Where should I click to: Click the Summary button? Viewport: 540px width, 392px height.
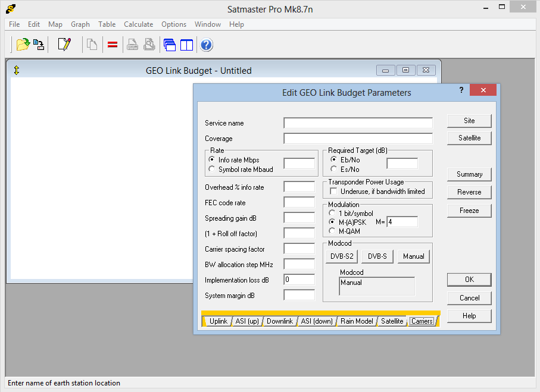click(x=469, y=174)
